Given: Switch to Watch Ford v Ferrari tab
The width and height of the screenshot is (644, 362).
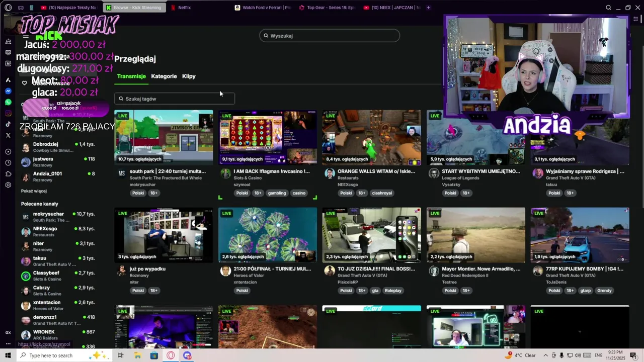Looking at the screenshot, I should click(264, 8).
